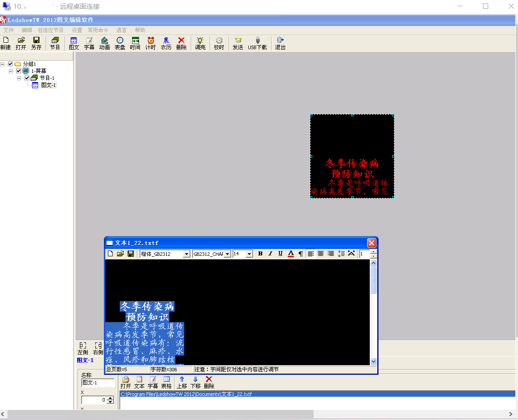Create new document in the text editor toolbar
Viewport: 518px width, 420px height.
(111, 254)
